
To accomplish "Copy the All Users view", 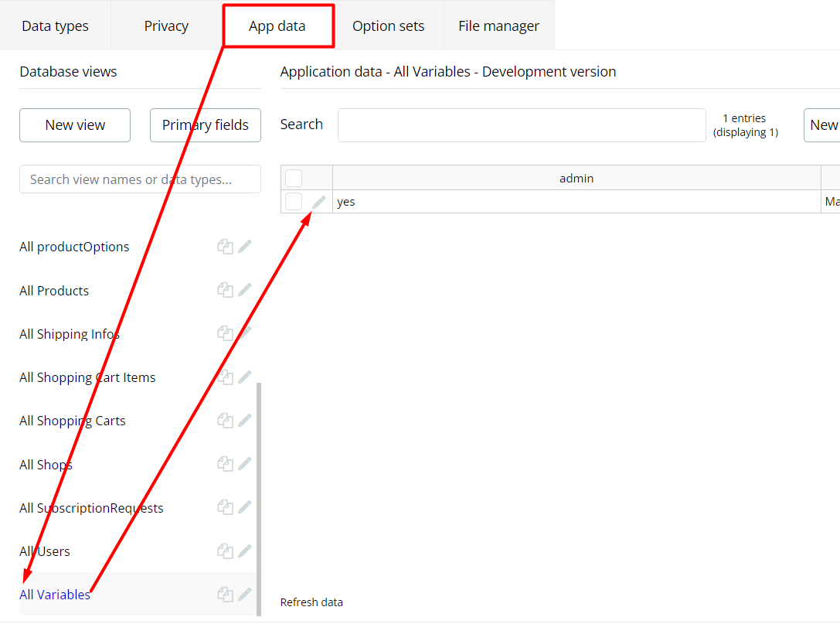I will (x=225, y=551).
